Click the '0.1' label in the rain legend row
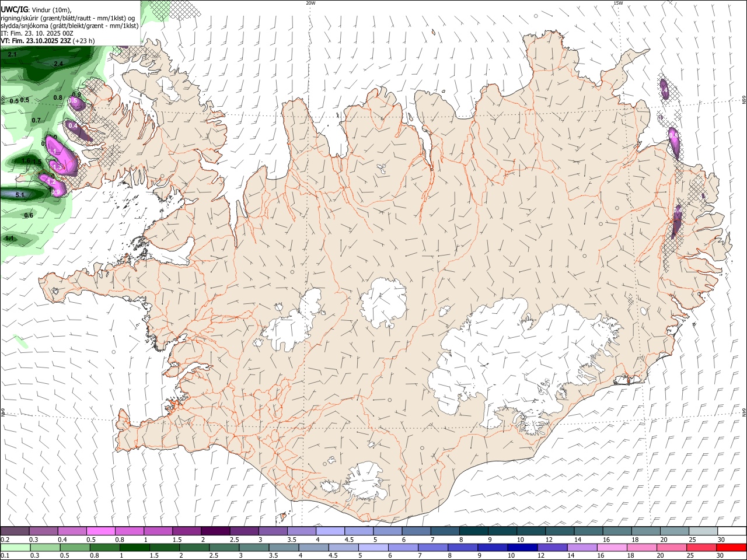Viewport: 747px width, 560px height. (x=5, y=555)
